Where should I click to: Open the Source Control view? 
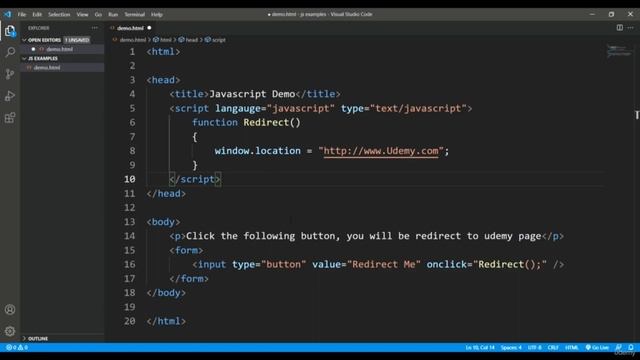pos(10,74)
